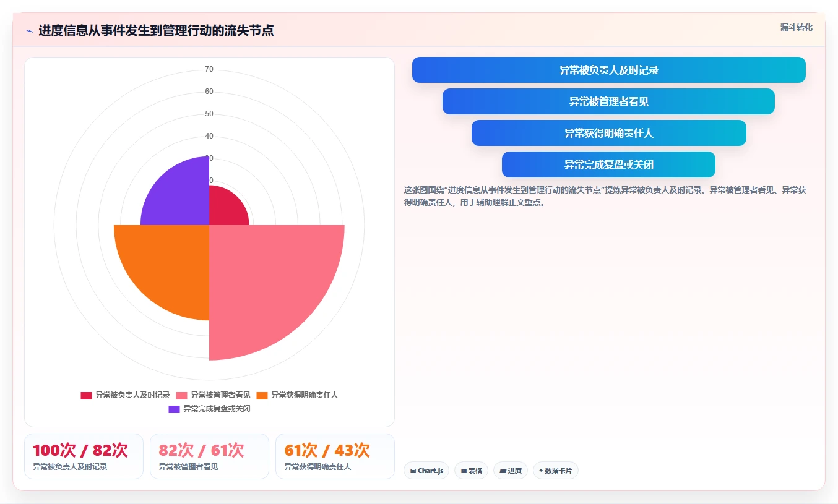
Task: Open the 100次 / 82次 data card
Action: pos(84,456)
